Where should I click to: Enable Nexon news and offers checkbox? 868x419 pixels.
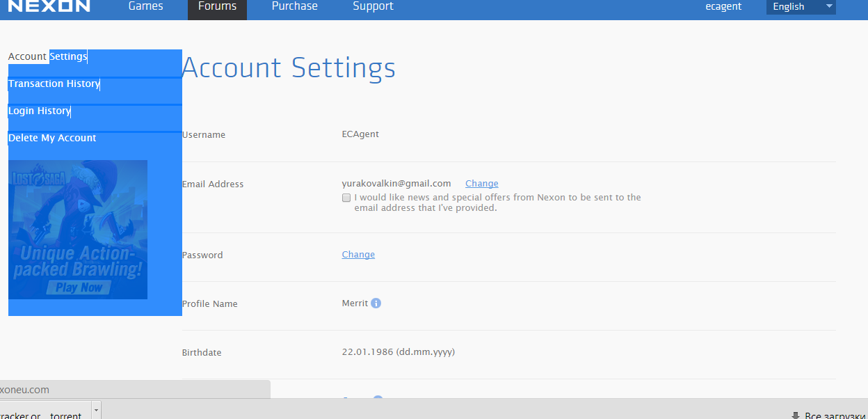[x=346, y=198]
